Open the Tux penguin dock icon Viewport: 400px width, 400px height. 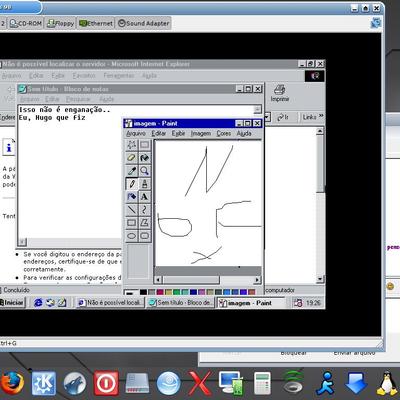click(387, 383)
